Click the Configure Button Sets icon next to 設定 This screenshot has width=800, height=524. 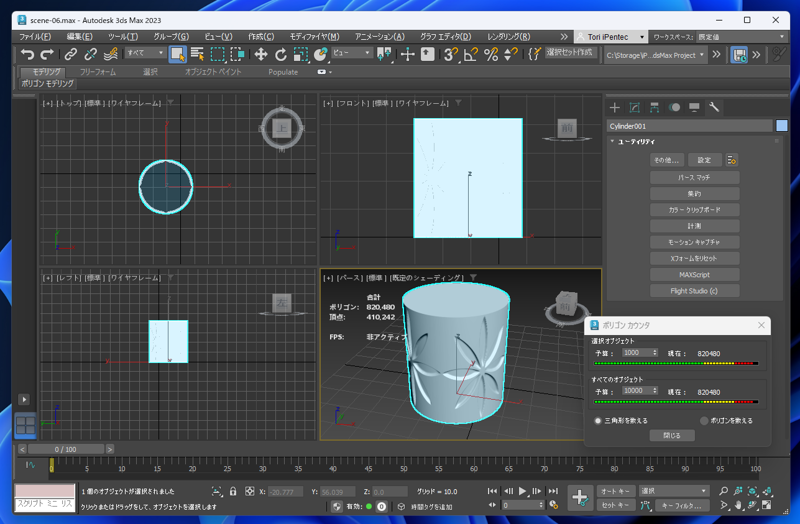pyautogui.click(x=732, y=160)
